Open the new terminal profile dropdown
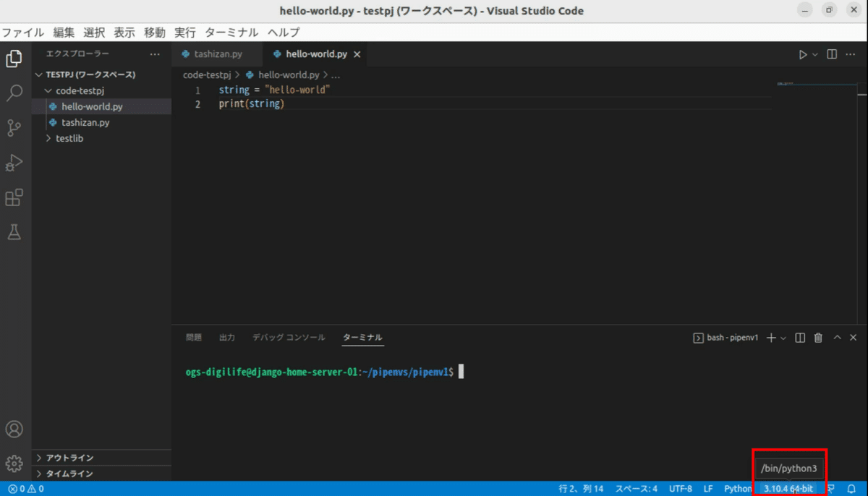The width and height of the screenshot is (868, 496). click(x=783, y=338)
